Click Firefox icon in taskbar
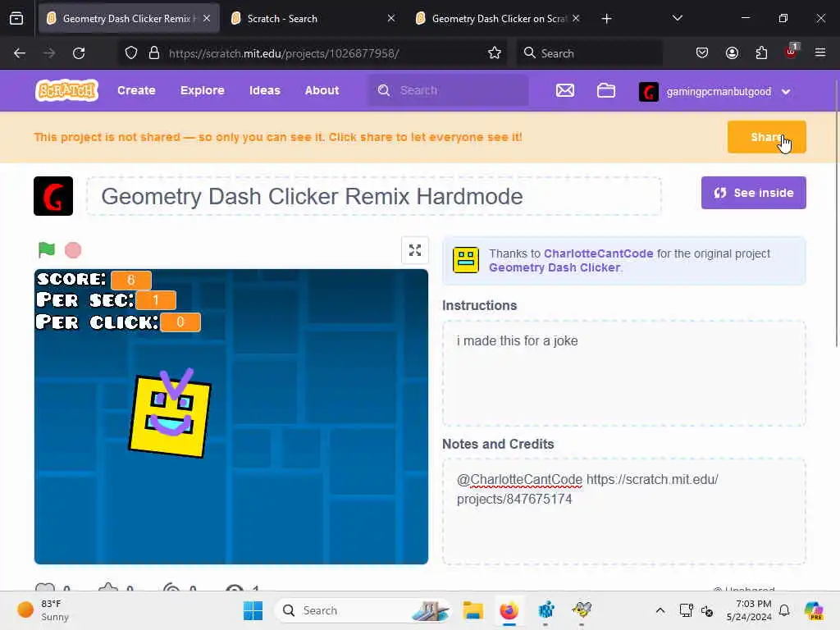840x630 pixels. [x=509, y=610]
